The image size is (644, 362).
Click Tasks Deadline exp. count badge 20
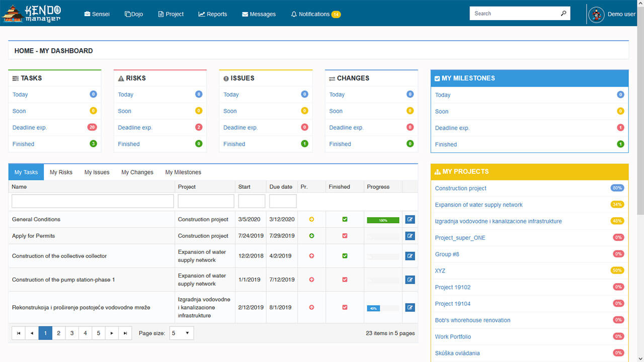[92, 127]
